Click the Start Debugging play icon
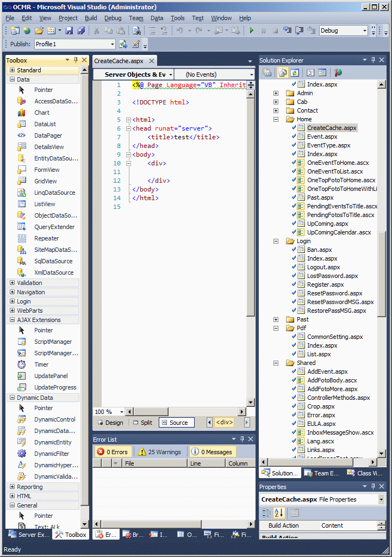Screen dimensions: 392x557 pyautogui.click(x=251, y=30)
